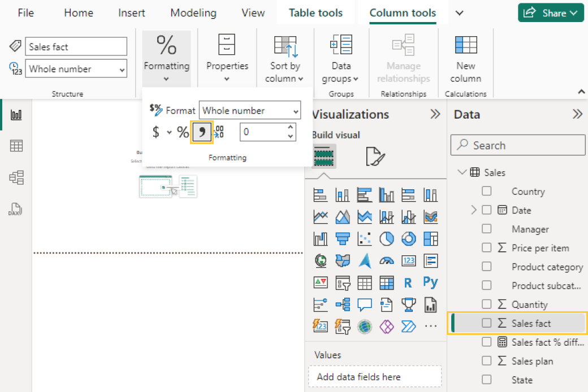The image size is (588, 392).
Task: Click the Search box in Data pane
Action: click(x=518, y=145)
